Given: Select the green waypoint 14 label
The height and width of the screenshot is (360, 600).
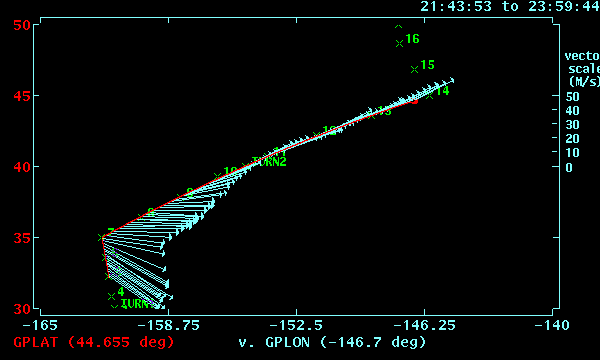Looking at the screenshot, I should tap(442, 91).
